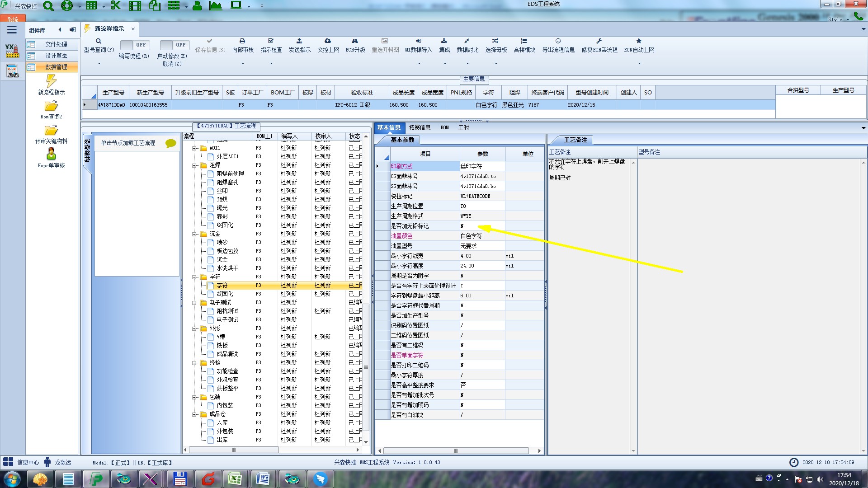Click the 型号查询 search icon
Screen dimensions: 868x488
click(99, 41)
